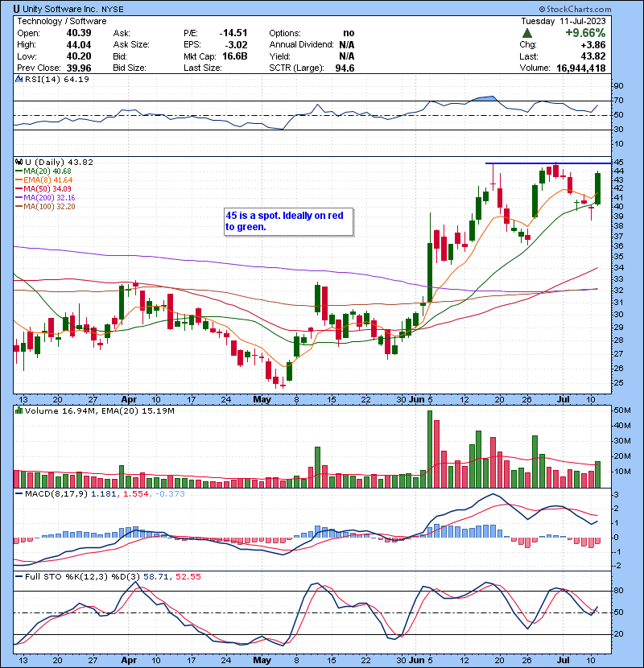644x668 pixels.
Task: Click the '45 is a spot' annotation box
Action: [x=288, y=221]
